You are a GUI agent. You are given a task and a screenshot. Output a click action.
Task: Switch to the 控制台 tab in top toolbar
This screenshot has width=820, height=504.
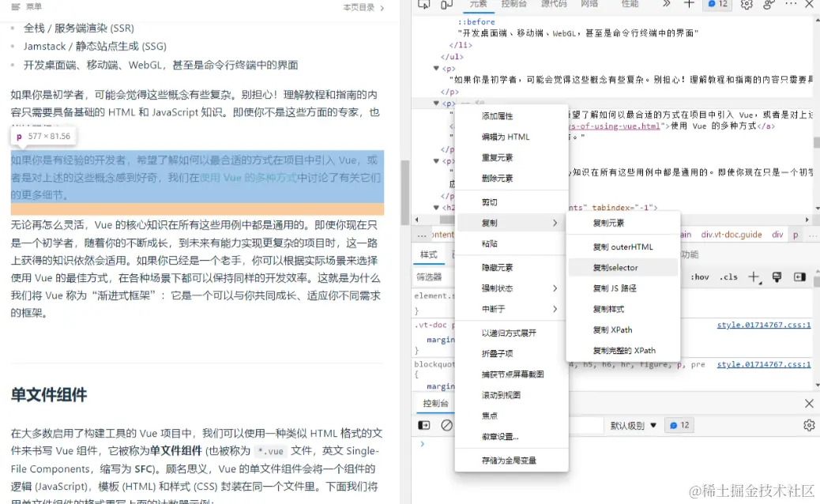click(x=513, y=4)
